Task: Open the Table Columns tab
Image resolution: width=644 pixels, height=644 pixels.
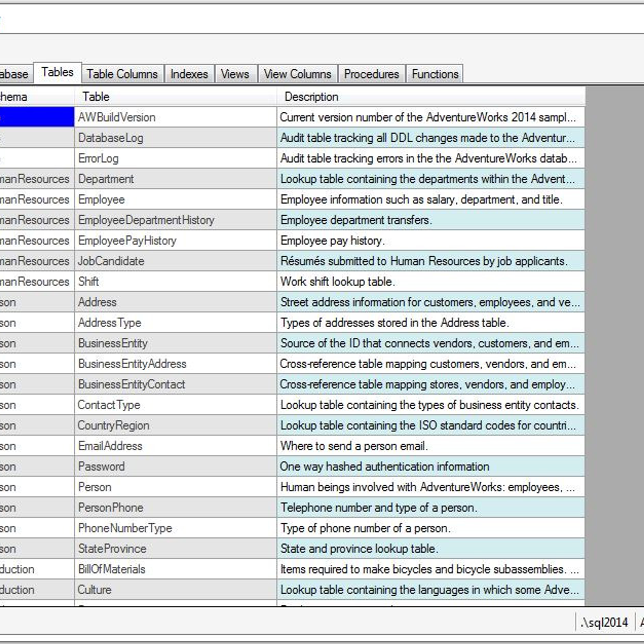Action: click(x=122, y=74)
